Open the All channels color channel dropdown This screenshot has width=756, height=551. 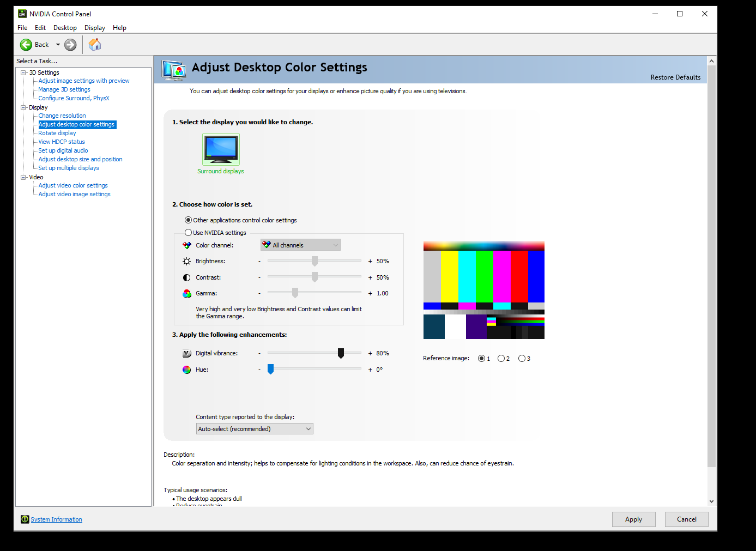pos(300,245)
